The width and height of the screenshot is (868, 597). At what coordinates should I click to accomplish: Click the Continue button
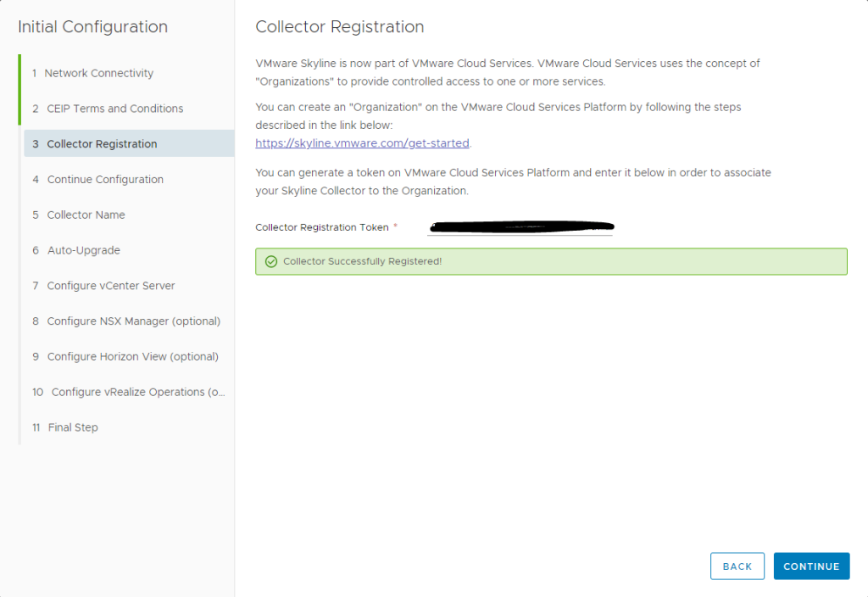(x=811, y=566)
